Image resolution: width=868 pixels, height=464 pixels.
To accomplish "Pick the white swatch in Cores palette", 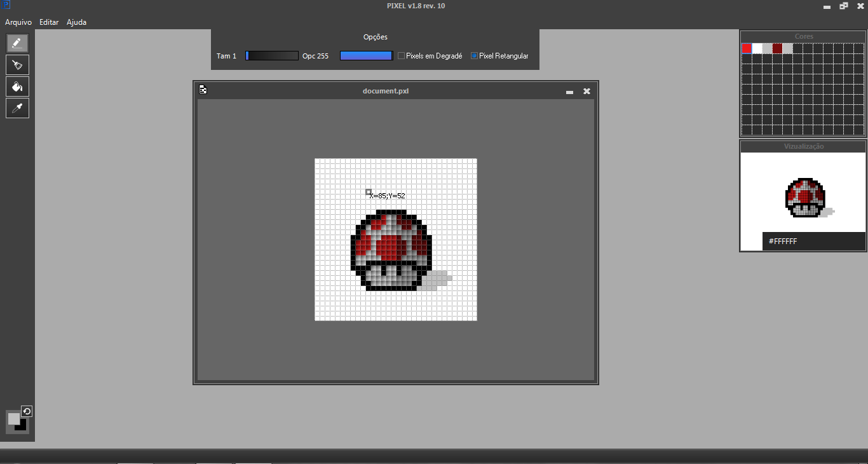I will [757, 48].
